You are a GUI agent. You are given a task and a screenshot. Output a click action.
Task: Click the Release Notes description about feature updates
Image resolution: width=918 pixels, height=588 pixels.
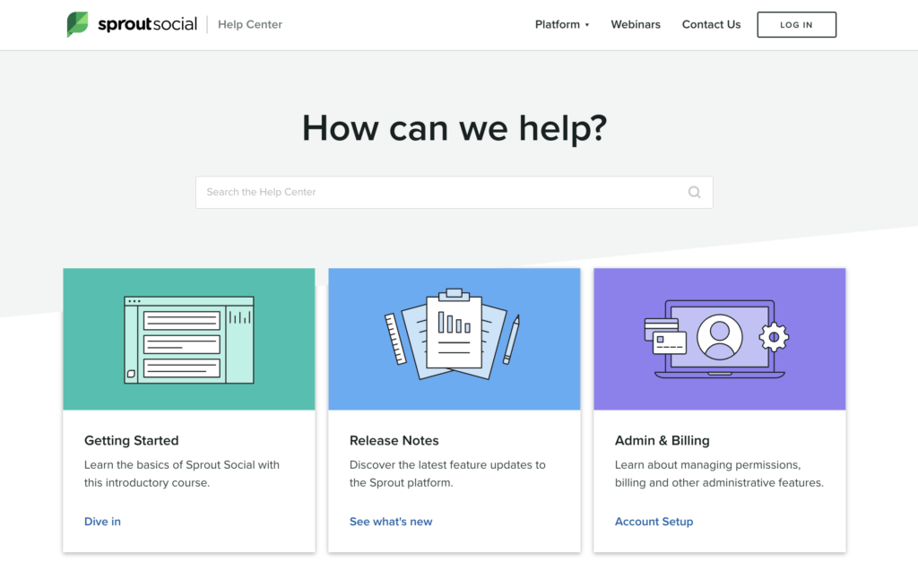447,474
